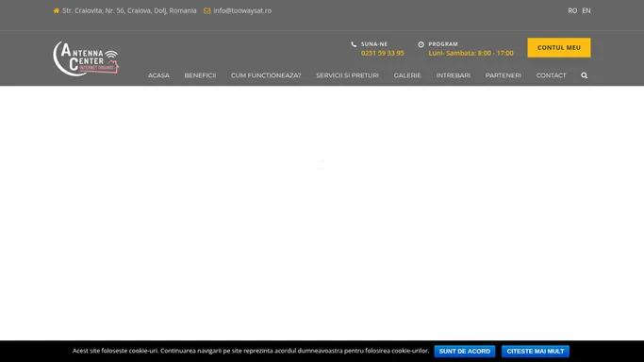This screenshot has height=362, width=644.
Task: Open SERVICII SI PRETURI menu
Action: point(347,75)
